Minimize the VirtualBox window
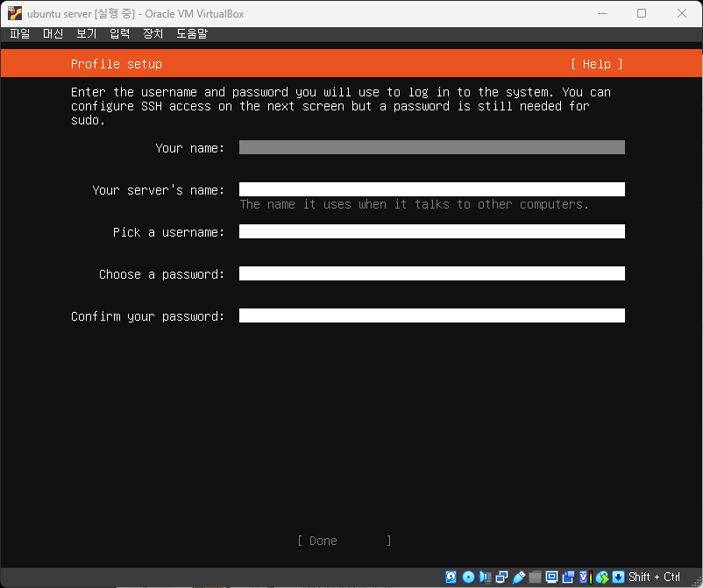703x588 pixels. (x=602, y=13)
